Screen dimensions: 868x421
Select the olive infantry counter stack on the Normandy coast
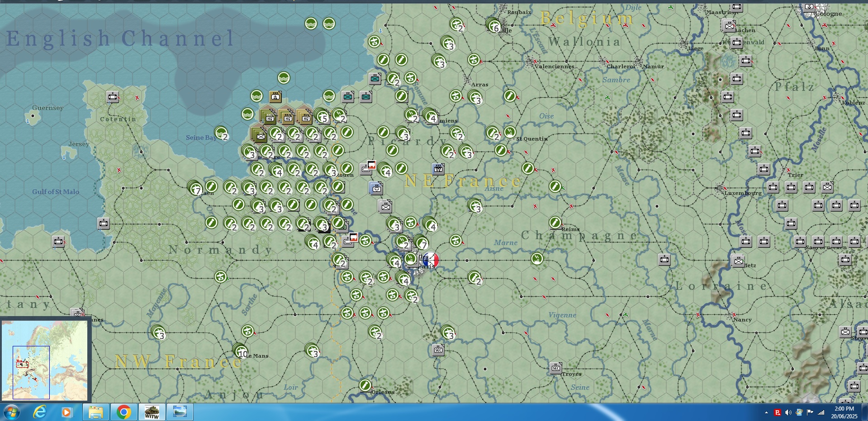tap(260, 134)
